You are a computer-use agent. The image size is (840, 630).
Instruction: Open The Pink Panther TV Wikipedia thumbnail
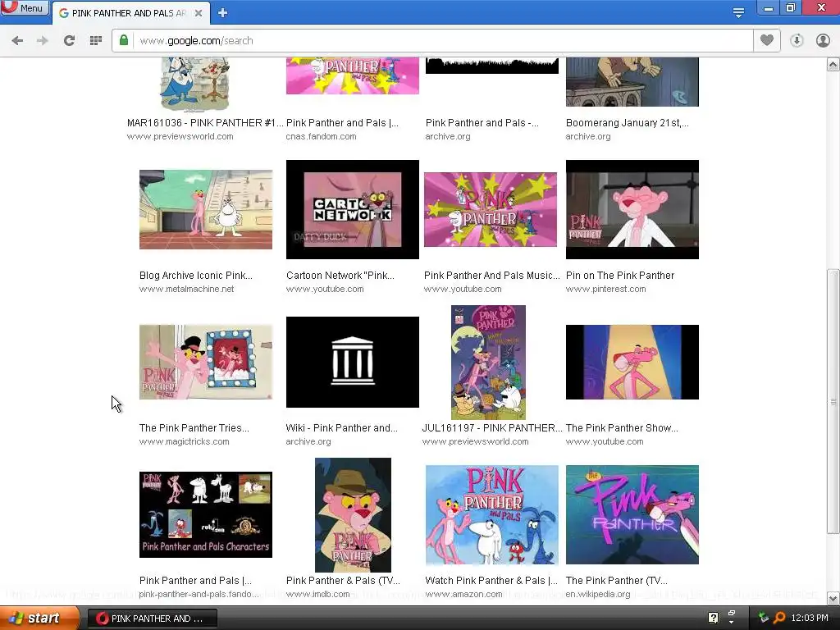[632, 515]
